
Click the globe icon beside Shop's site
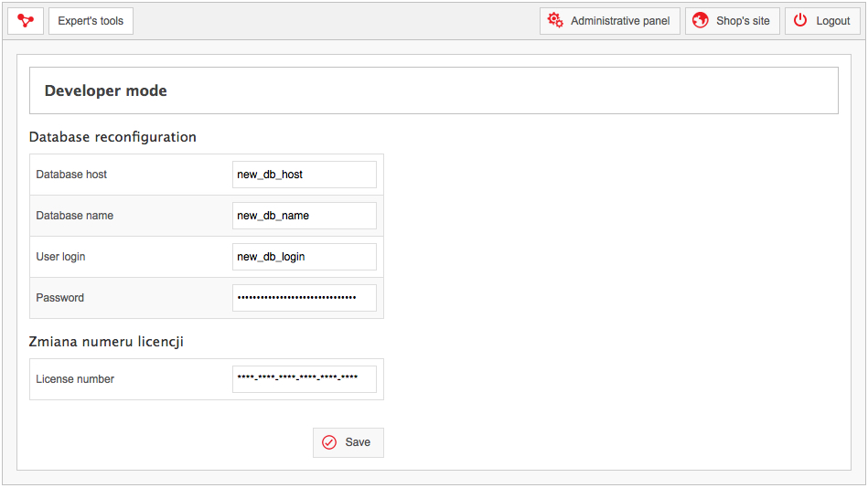(701, 20)
